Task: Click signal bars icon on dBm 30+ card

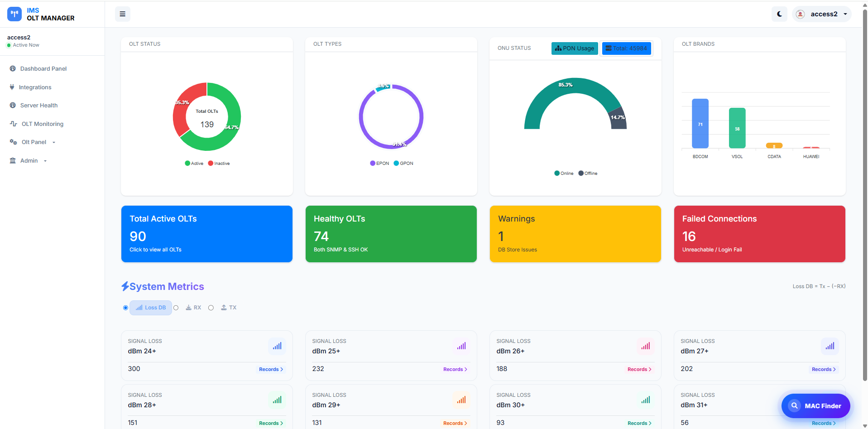Action: pos(646,400)
